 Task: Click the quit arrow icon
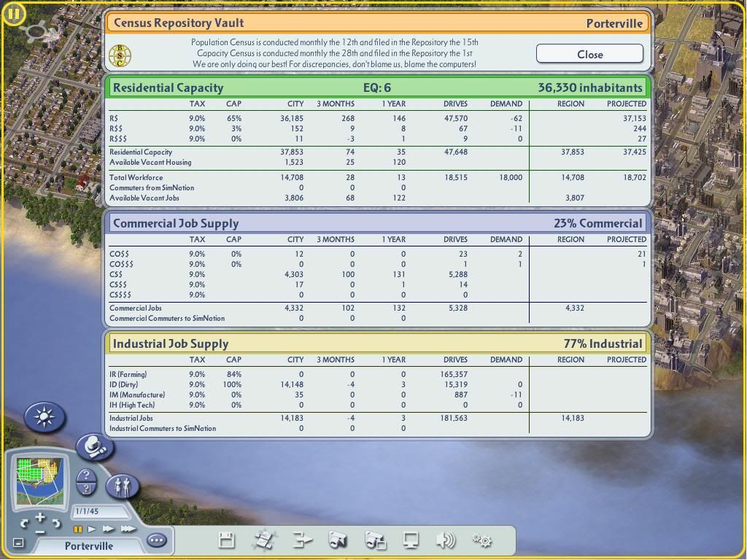click(x=301, y=540)
